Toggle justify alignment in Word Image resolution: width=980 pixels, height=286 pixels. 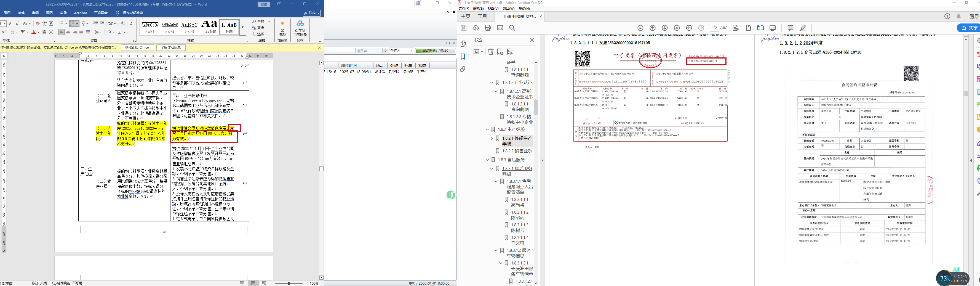[81, 32]
